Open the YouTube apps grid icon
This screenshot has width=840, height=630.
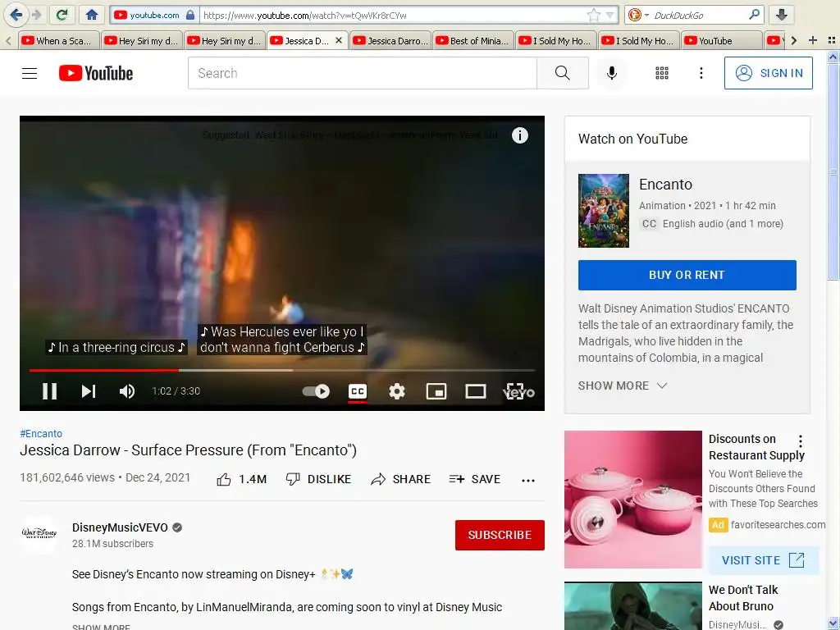coord(662,73)
